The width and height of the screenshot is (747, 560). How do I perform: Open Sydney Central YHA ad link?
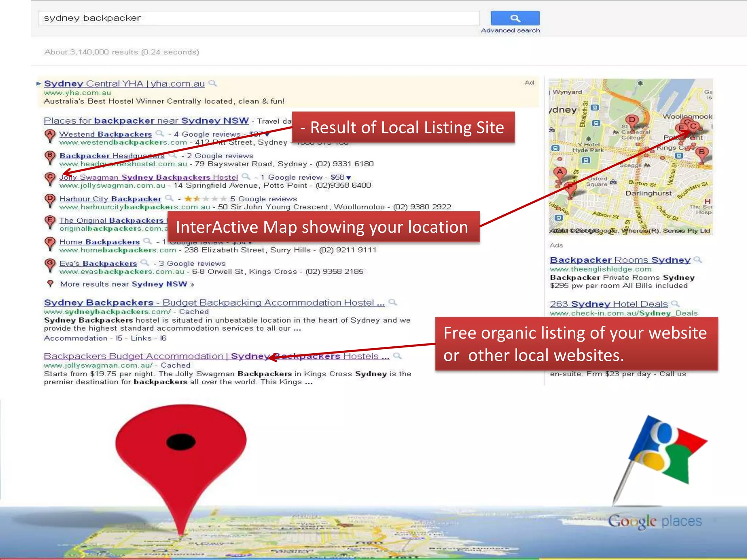[124, 83]
